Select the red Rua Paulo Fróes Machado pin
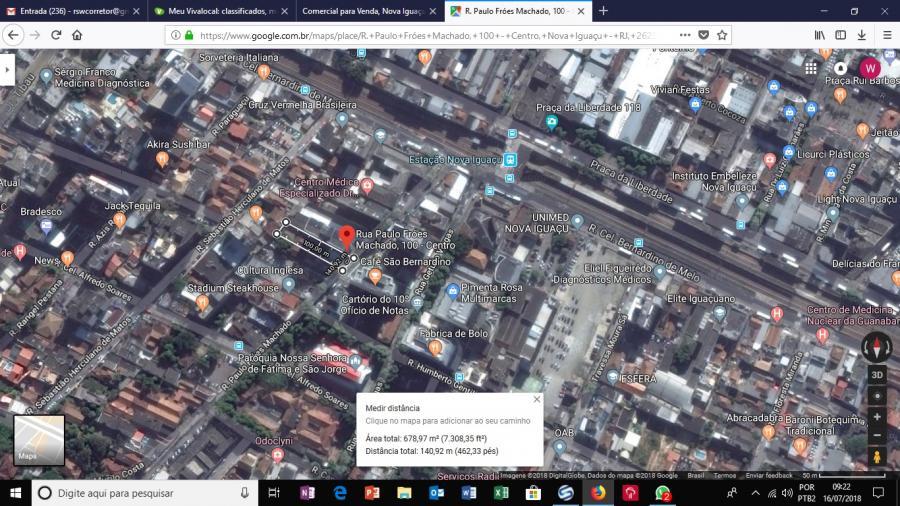The width and height of the screenshot is (900, 506). tap(346, 238)
